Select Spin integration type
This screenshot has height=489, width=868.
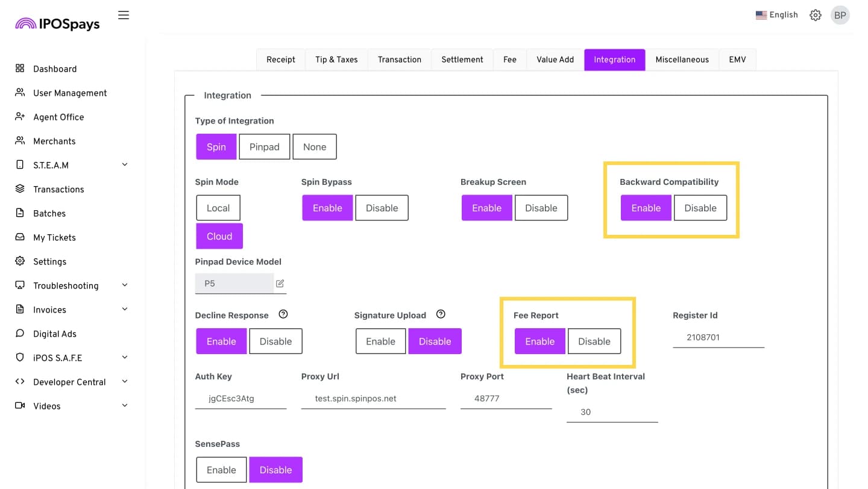click(216, 147)
